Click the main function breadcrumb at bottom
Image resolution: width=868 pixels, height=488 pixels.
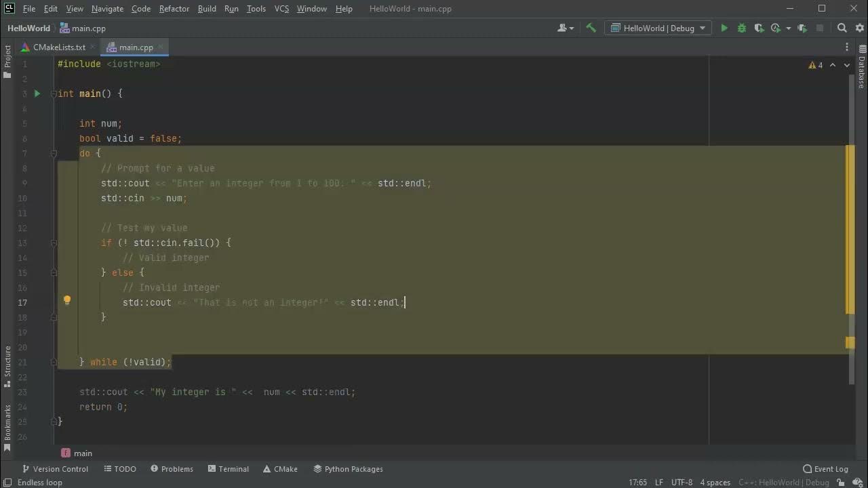[77, 453]
